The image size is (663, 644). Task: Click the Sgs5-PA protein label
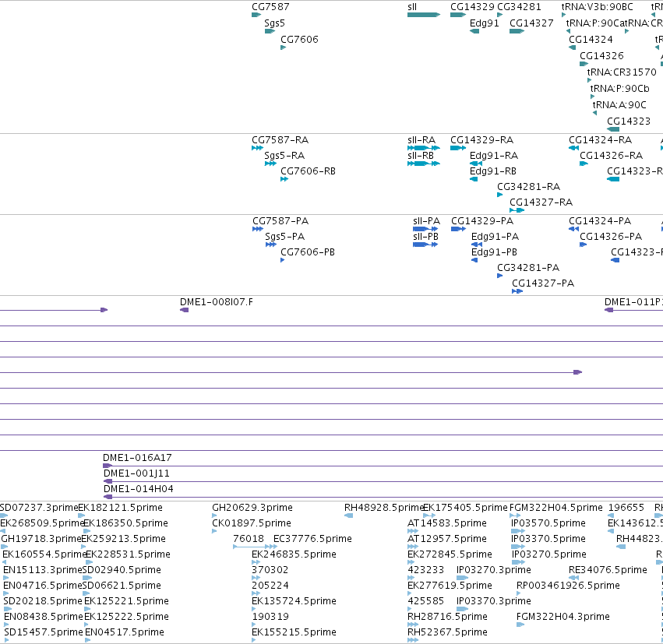(x=285, y=237)
